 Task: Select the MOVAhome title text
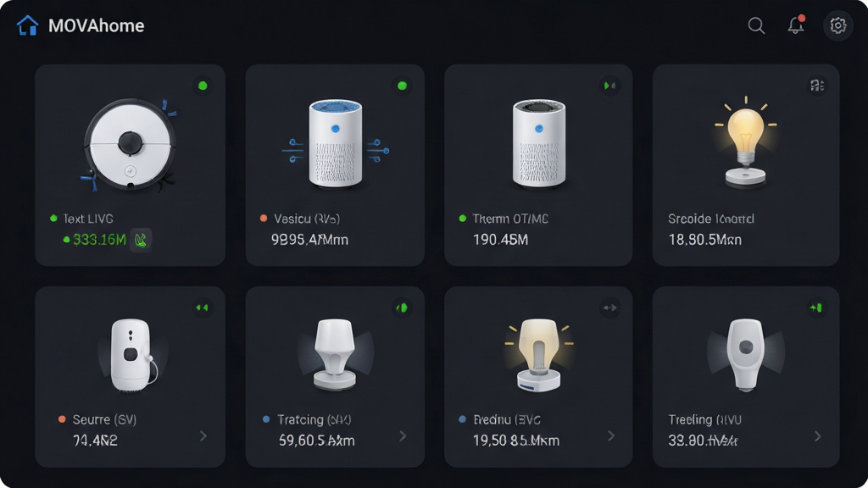[x=97, y=25]
